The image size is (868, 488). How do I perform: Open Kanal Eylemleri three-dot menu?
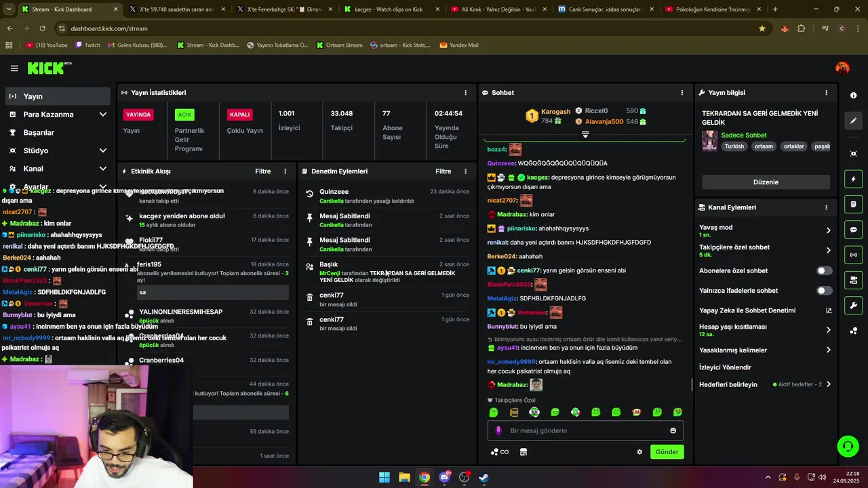[x=826, y=207]
